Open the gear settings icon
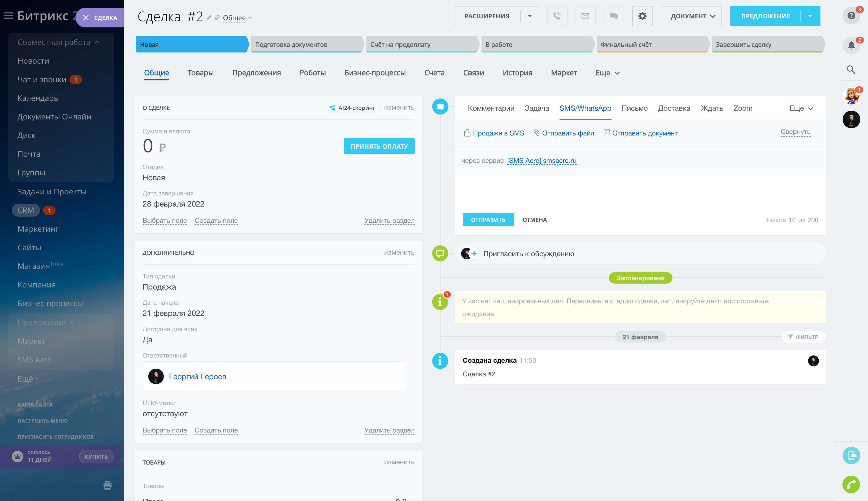 [642, 16]
